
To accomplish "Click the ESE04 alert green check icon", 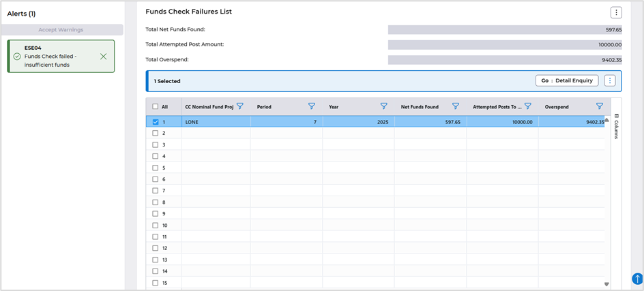I will tap(17, 57).
